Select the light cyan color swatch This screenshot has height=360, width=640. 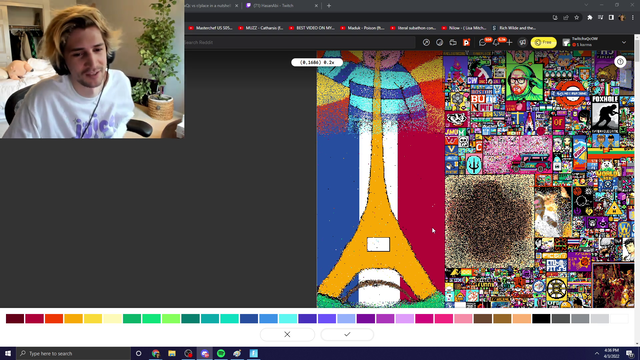[x=288, y=318]
